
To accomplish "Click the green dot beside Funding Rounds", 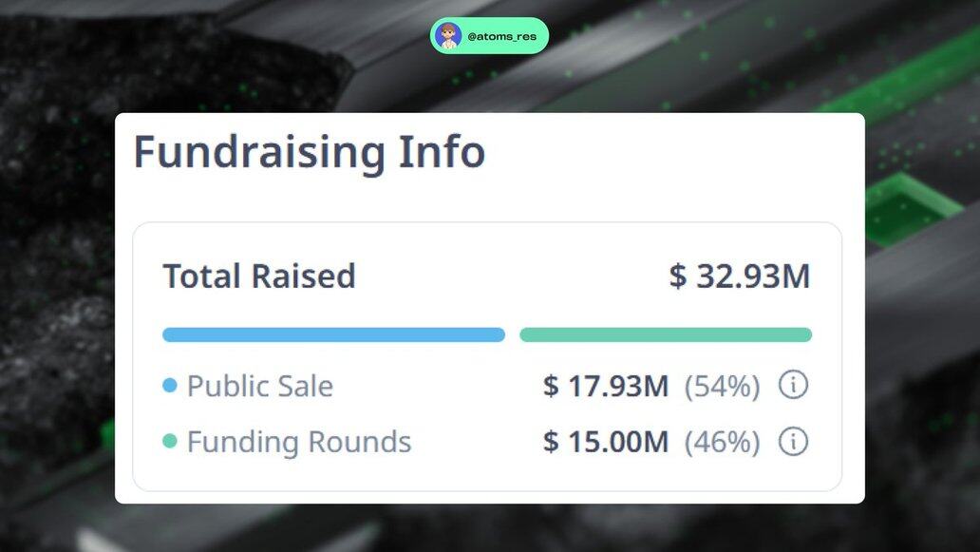I will click(x=170, y=442).
